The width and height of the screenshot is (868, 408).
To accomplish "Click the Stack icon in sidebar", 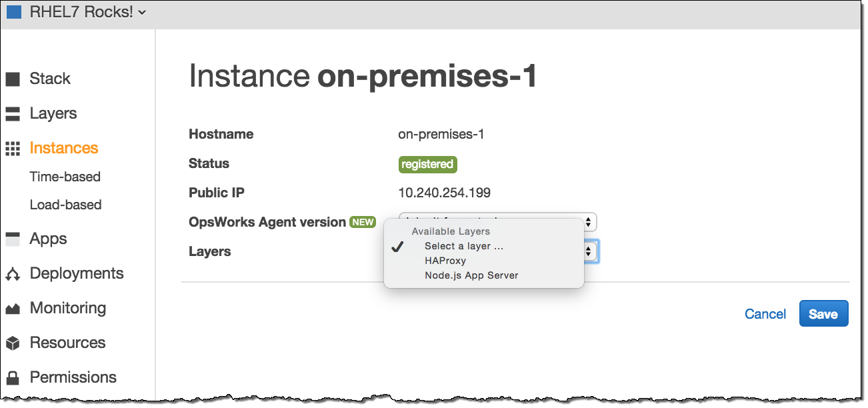I will point(13,79).
